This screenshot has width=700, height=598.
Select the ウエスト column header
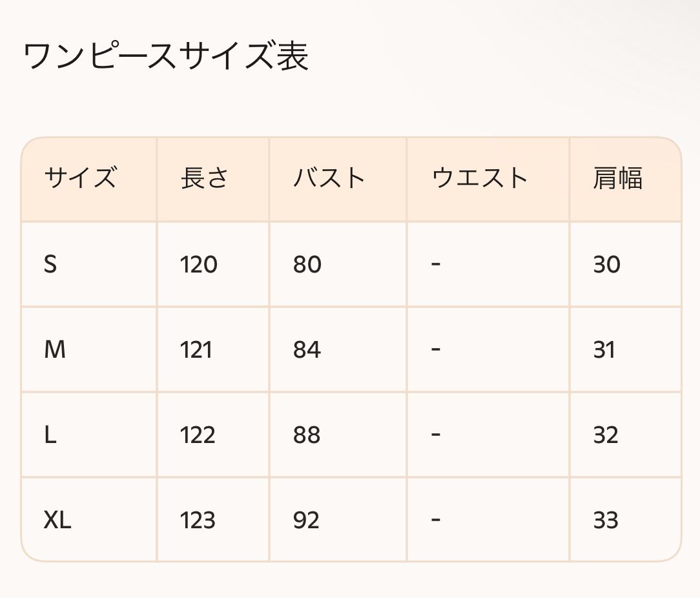(x=480, y=178)
